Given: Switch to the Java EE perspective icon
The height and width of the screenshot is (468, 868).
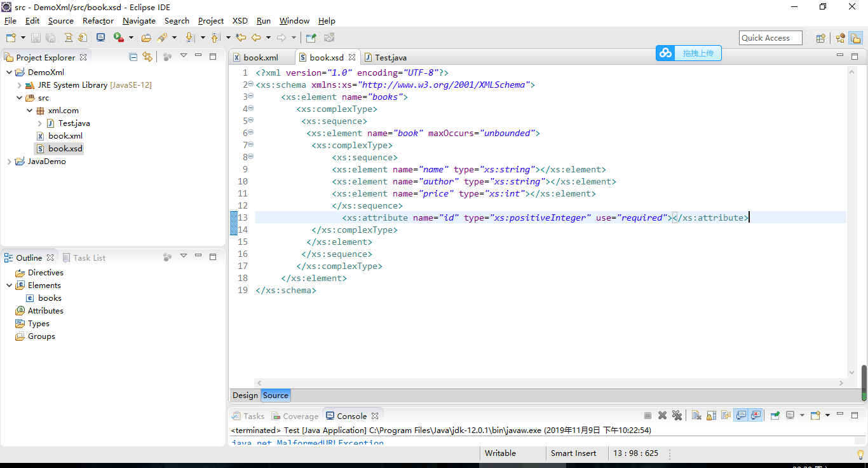Looking at the screenshot, I should (840, 38).
